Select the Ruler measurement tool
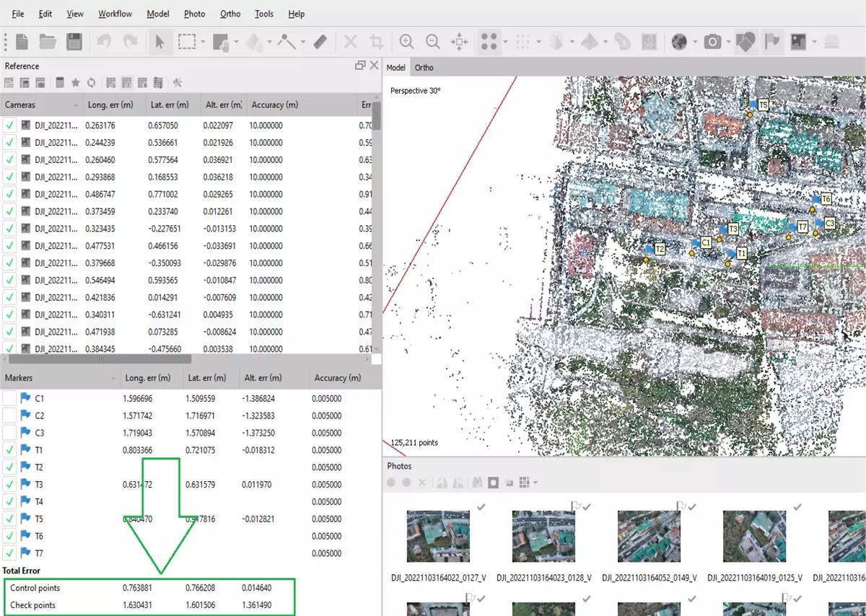 tap(320, 42)
